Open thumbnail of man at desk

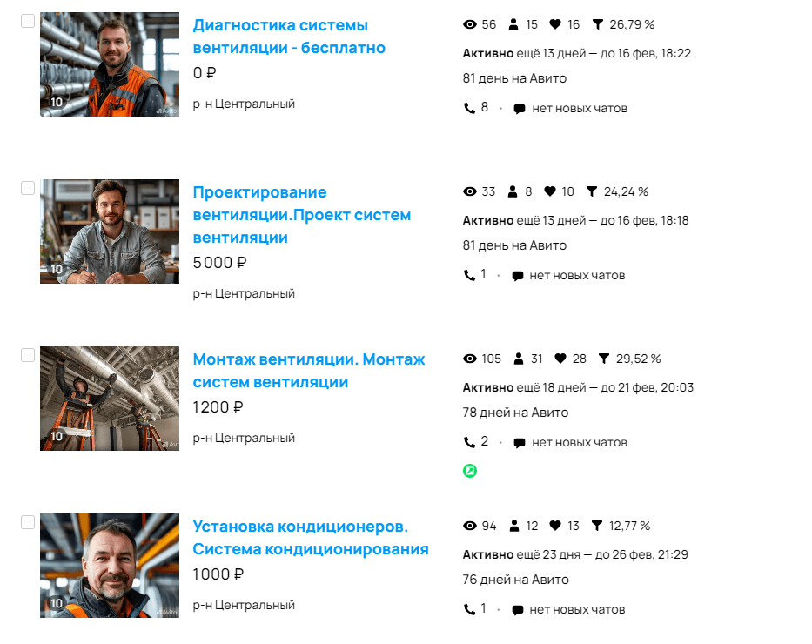tap(110, 231)
